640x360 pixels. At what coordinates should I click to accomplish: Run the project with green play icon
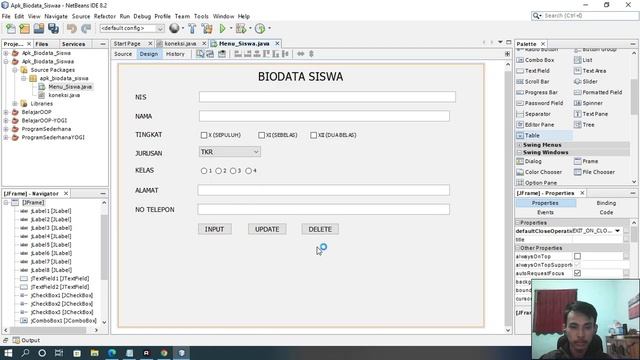222,28
